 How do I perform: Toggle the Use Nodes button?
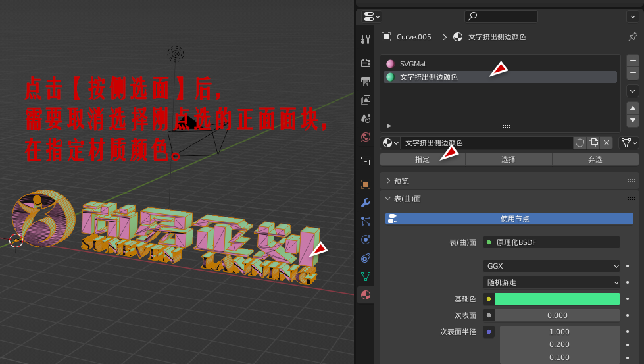click(509, 219)
